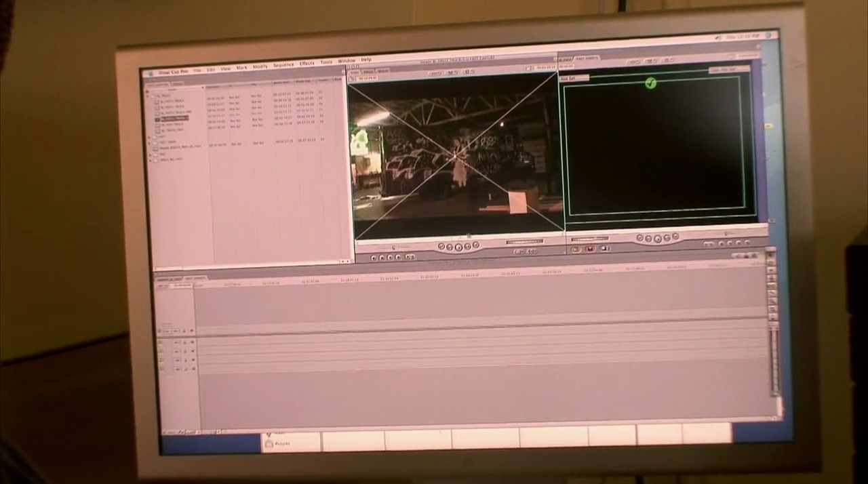The width and height of the screenshot is (868, 484).
Task: Select the Pen tool in the Tool palette
Action: 773,317
